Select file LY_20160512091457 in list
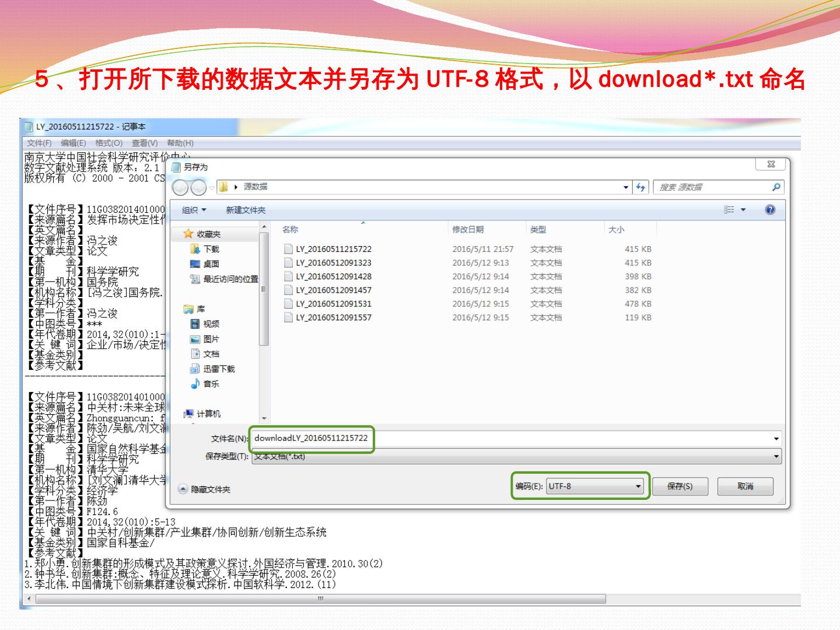This screenshot has width=840, height=630. pyautogui.click(x=328, y=290)
